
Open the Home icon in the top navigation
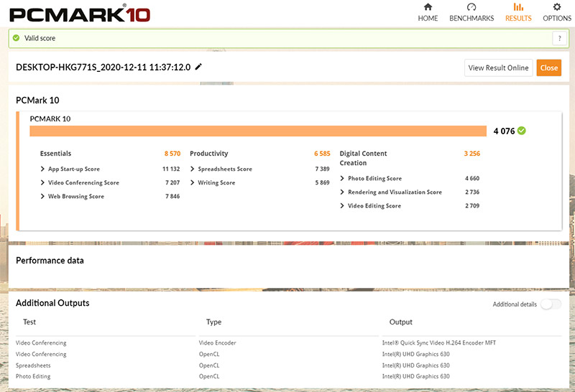pos(428,7)
